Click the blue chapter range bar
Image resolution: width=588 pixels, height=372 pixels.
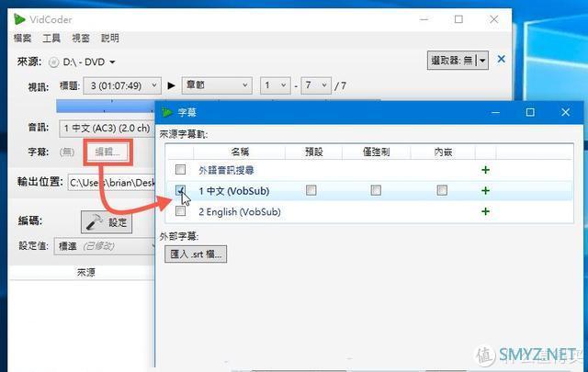106,107
